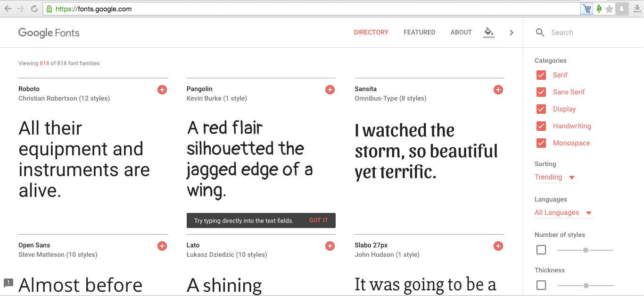
Task: Reload the page
Action: click(34, 9)
